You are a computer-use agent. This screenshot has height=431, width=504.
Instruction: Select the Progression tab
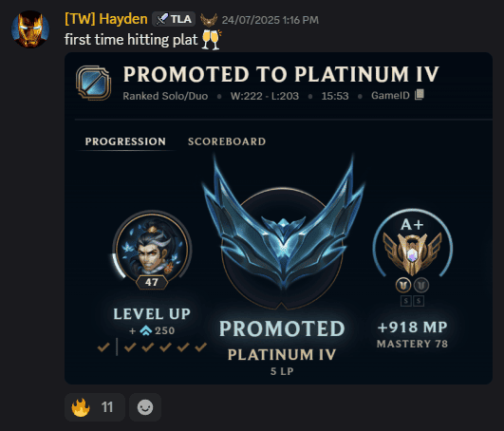click(125, 141)
